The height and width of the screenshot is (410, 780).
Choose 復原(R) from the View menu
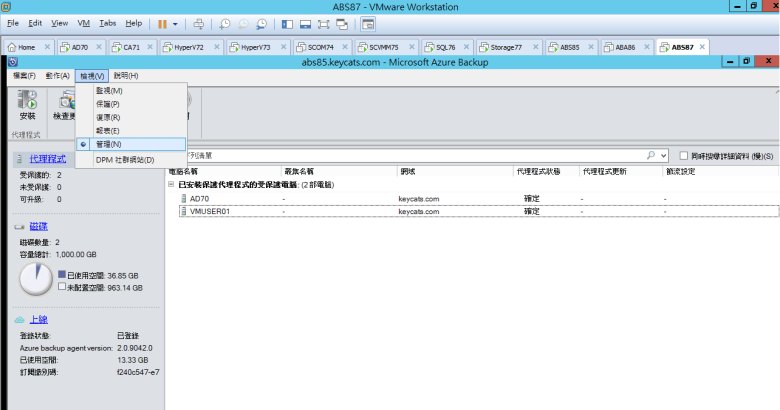[108, 117]
